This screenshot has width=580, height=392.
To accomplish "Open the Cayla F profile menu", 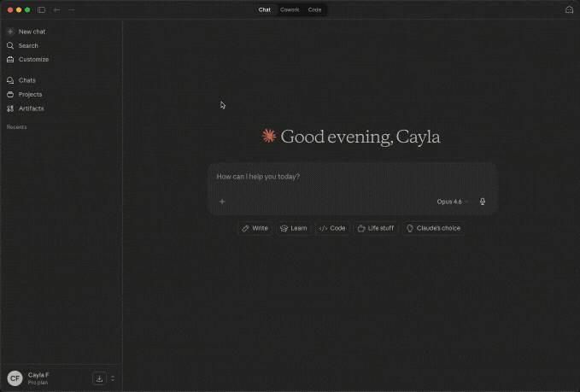I will pyautogui.click(x=38, y=378).
